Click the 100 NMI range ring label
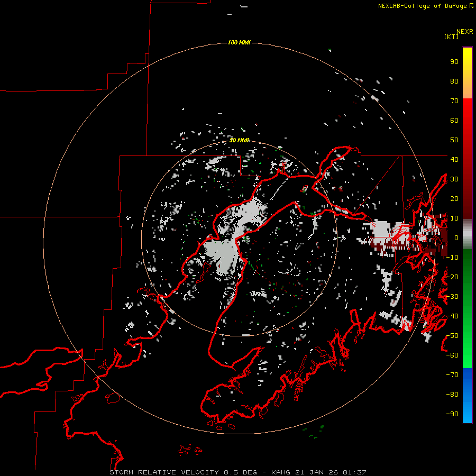The width and height of the screenshot is (476, 476). click(239, 42)
